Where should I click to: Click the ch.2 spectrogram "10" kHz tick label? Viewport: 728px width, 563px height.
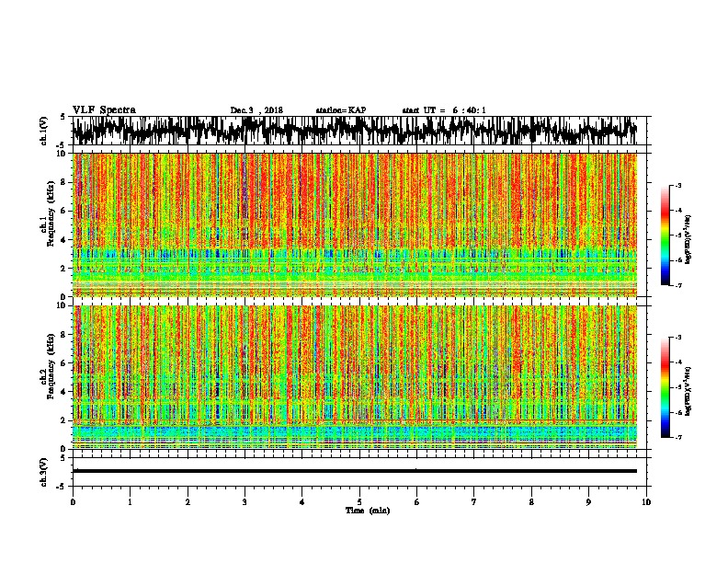(x=62, y=305)
